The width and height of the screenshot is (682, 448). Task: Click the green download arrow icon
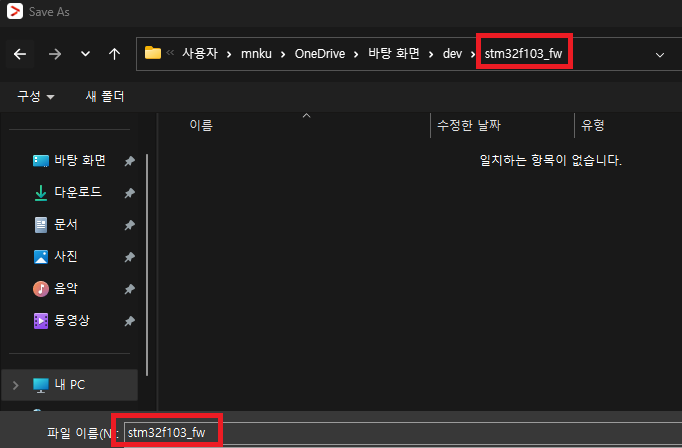tap(41, 193)
